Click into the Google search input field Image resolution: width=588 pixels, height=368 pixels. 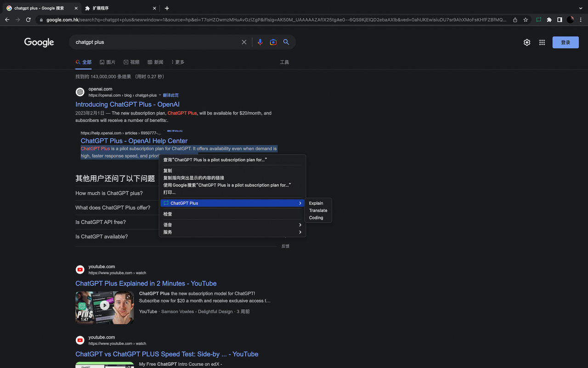click(156, 42)
